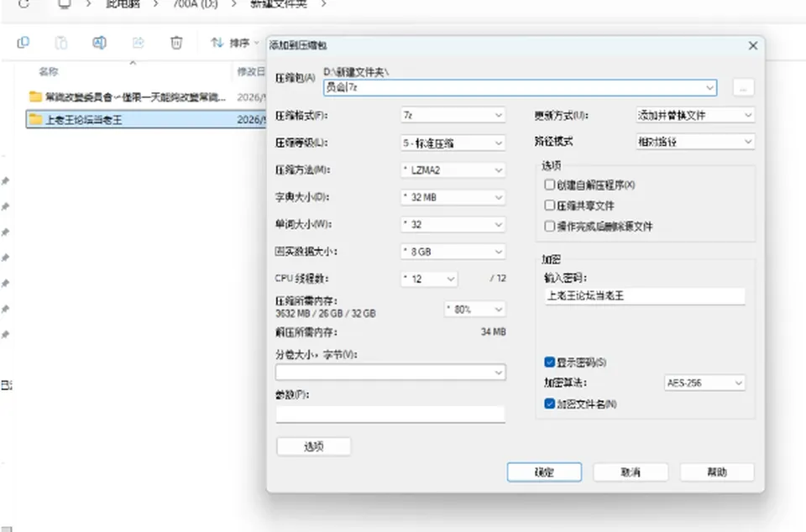This screenshot has height=532, width=806.
Task: Open the 加密算法 AES-256 dropdown
Action: (704, 383)
